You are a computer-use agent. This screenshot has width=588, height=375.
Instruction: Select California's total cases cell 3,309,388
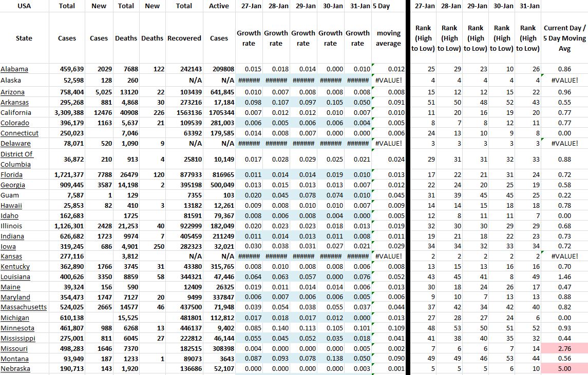[69, 113]
